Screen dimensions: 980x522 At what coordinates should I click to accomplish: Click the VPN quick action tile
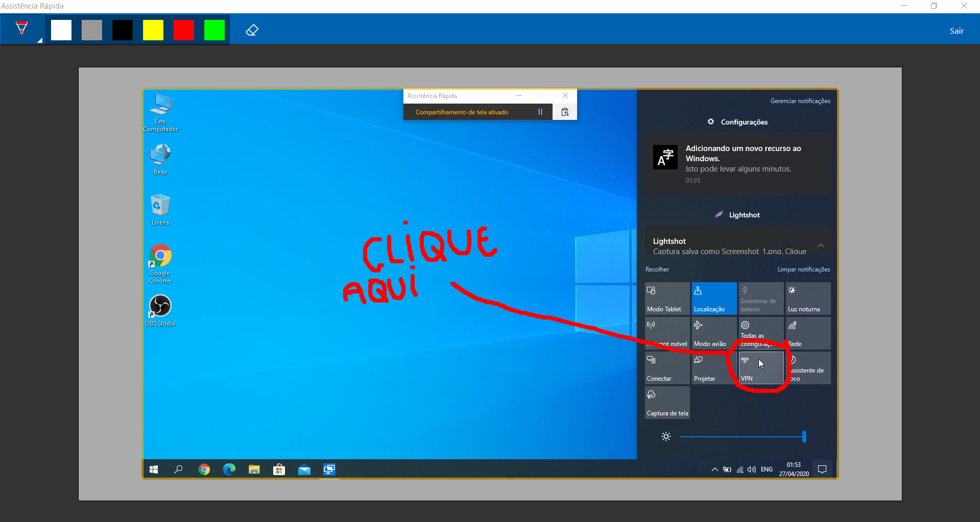[761, 368]
